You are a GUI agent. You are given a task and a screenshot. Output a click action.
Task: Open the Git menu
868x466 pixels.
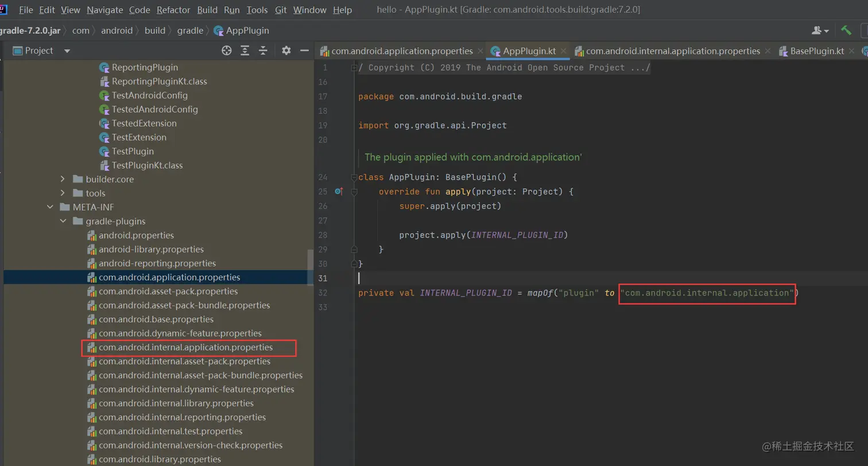pyautogui.click(x=281, y=10)
